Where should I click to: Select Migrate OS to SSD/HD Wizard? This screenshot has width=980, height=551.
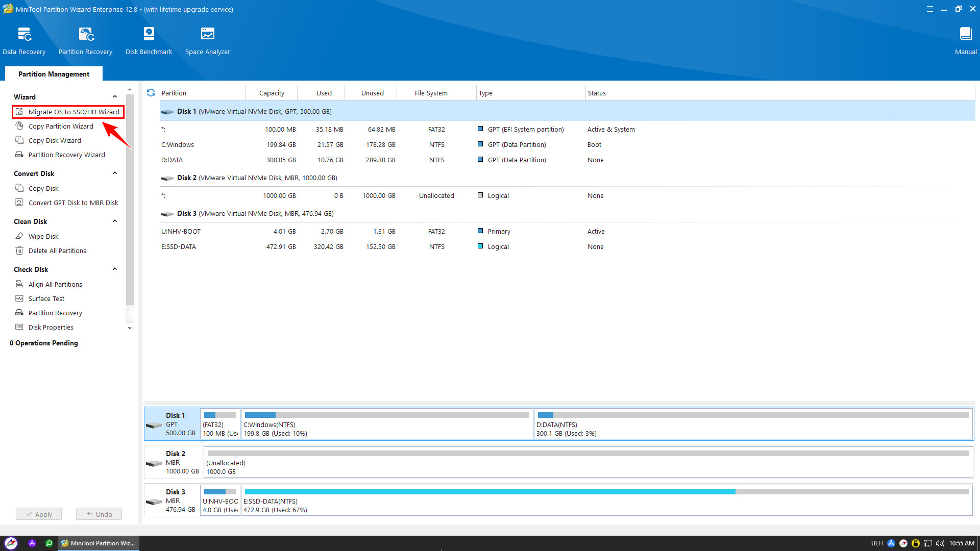(x=73, y=112)
